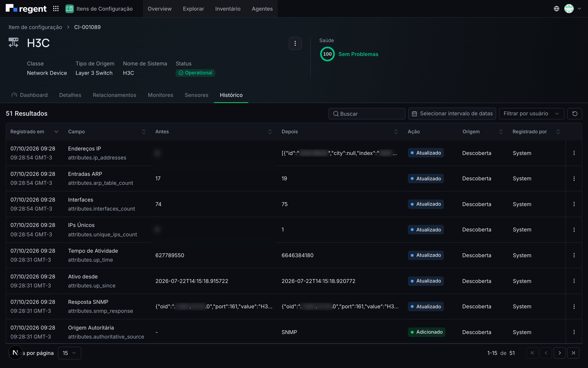Open the rows per page dropdown showing 15

click(69, 353)
